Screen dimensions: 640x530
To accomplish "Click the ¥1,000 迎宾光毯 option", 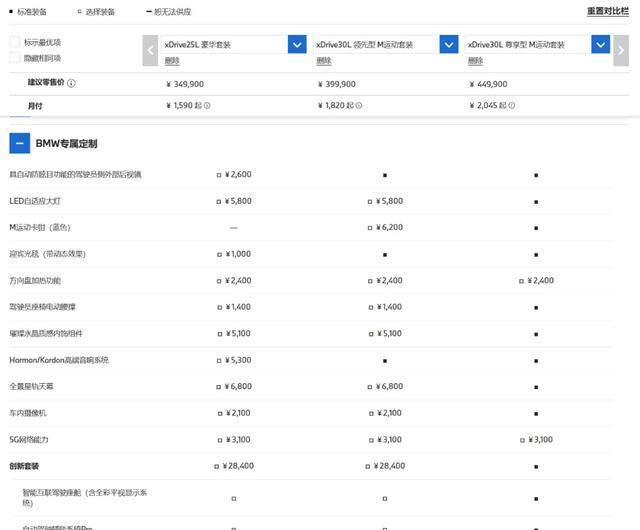I will (234, 254).
